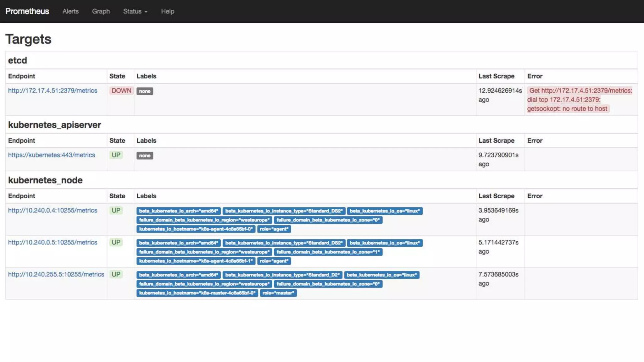Click the Prometheus brand logo
The height and width of the screenshot is (362, 644).
(x=27, y=11)
